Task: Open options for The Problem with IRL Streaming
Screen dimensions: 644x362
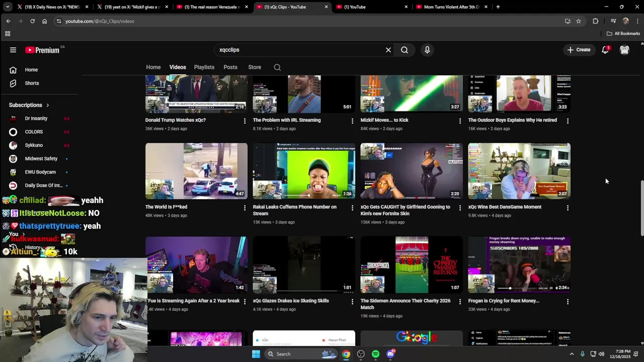Action: click(352, 121)
